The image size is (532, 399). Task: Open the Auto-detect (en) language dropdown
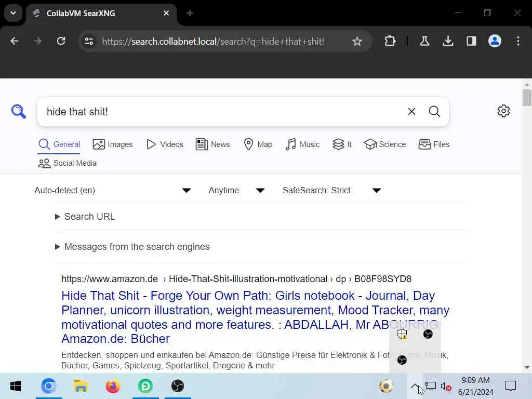pyautogui.click(x=113, y=190)
